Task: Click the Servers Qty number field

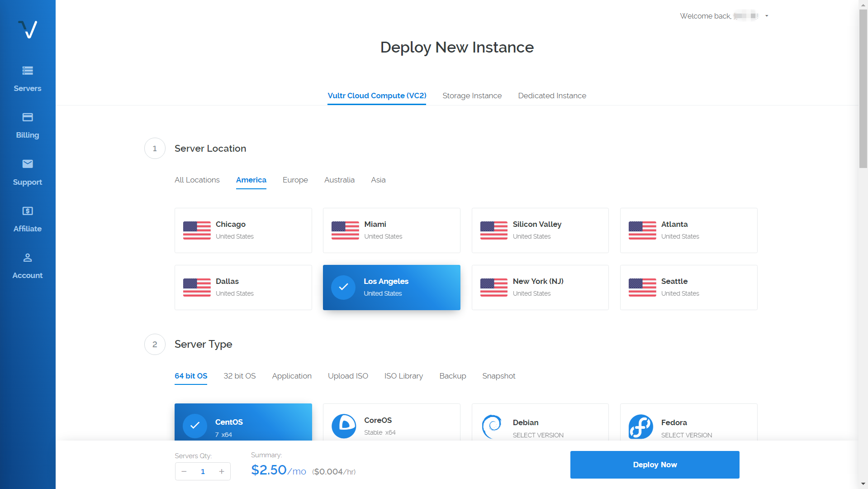Action: pyautogui.click(x=203, y=471)
